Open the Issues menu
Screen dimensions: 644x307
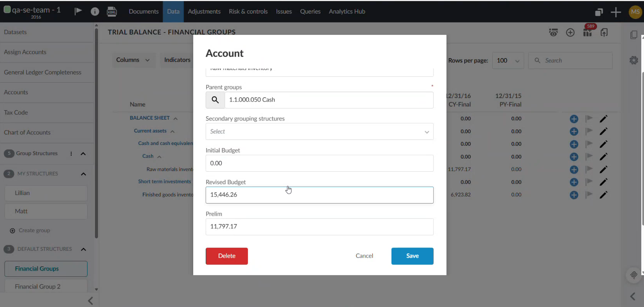284,12
